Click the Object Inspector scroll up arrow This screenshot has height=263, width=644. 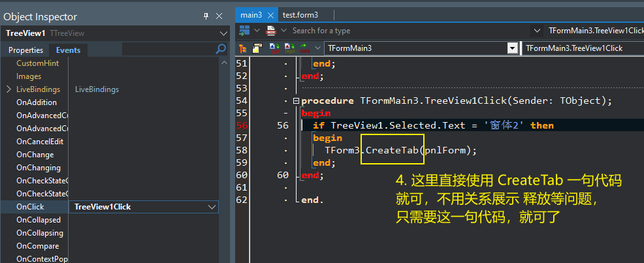(224, 63)
